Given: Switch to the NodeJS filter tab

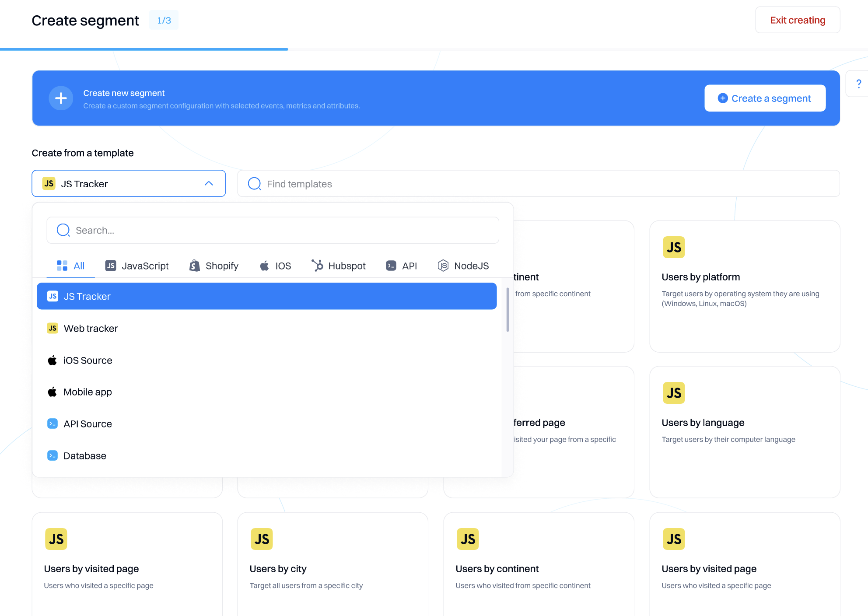Looking at the screenshot, I should 463,266.
